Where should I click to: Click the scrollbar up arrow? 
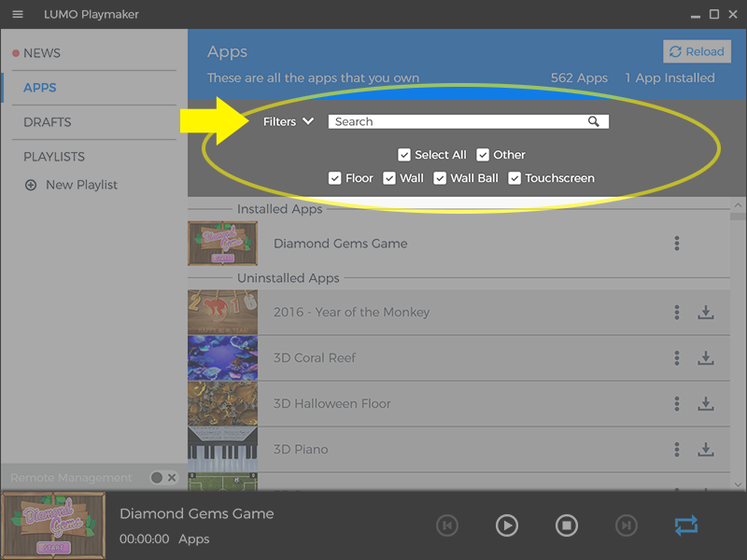[x=738, y=205]
